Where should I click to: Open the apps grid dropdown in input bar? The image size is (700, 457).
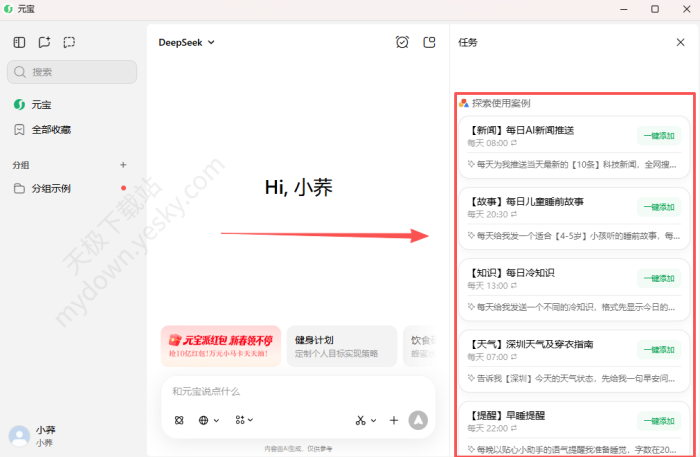tap(244, 420)
